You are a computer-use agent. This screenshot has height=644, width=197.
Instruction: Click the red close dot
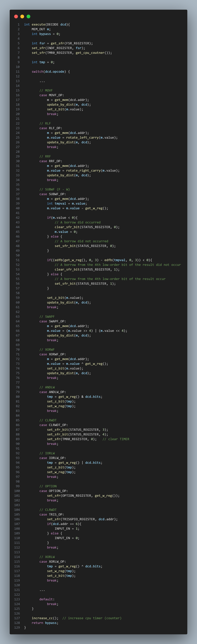(x=16, y=16)
